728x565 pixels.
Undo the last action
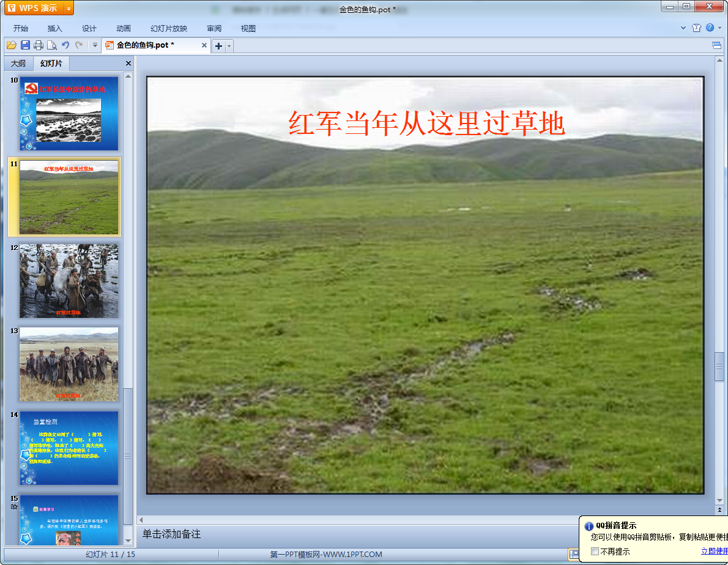point(65,45)
